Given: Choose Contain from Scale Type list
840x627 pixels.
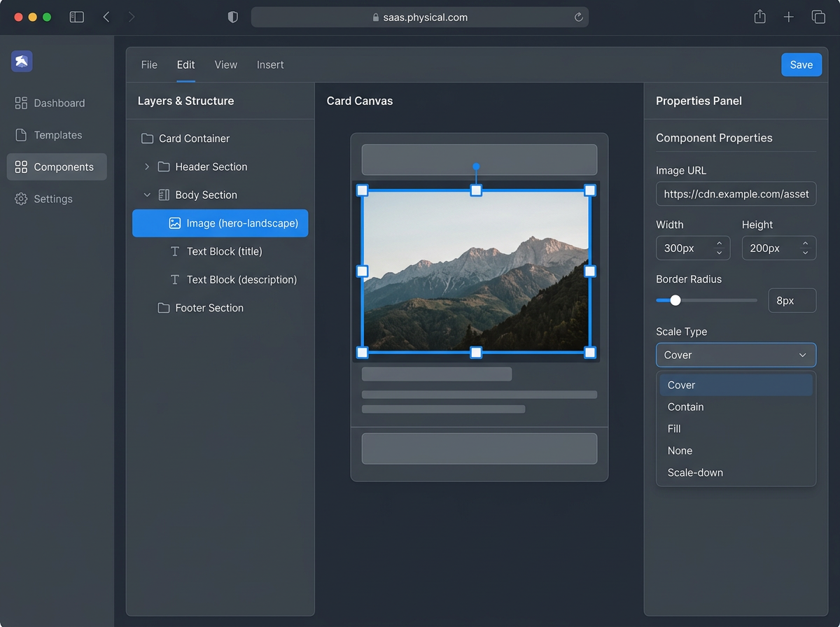Looking at the screenshot, I should [736, 407].
